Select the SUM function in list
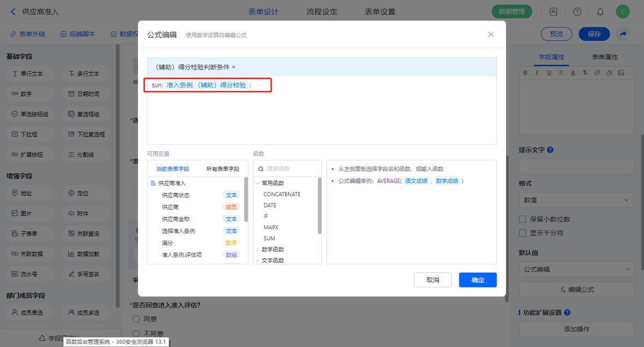Screen dimensions: 644x347 tap(269, 238)
